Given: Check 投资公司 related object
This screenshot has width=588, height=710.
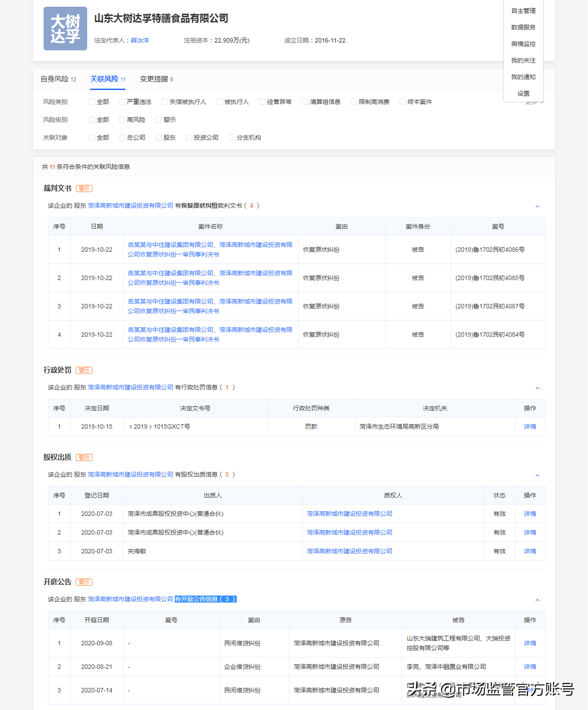Looking at the screenshot, I should [189, 138].
